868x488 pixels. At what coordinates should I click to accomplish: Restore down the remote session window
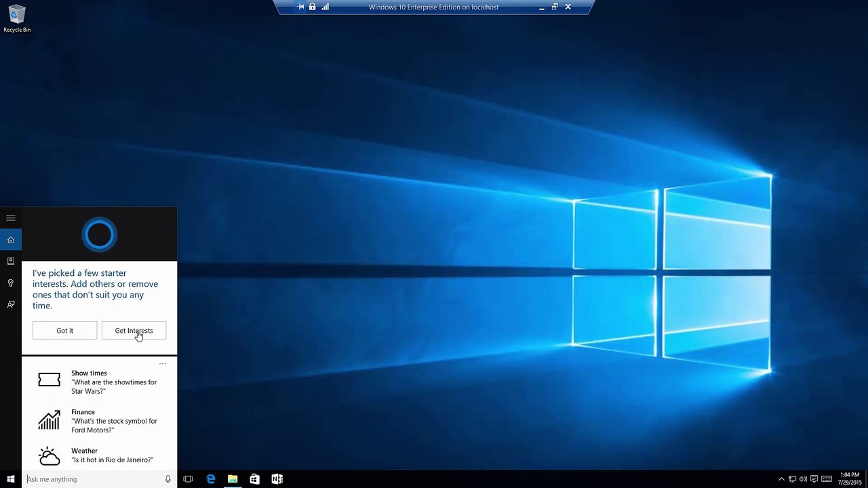tap(555, 7)
